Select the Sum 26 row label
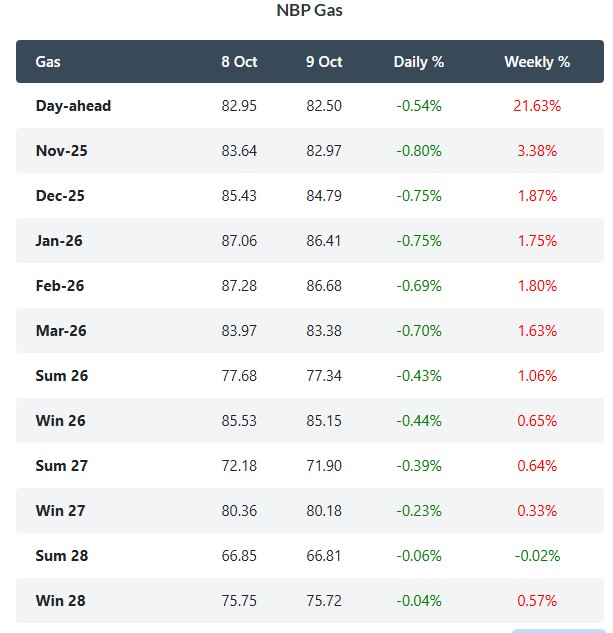Screen dimensions: 613x633 (62, 375)
